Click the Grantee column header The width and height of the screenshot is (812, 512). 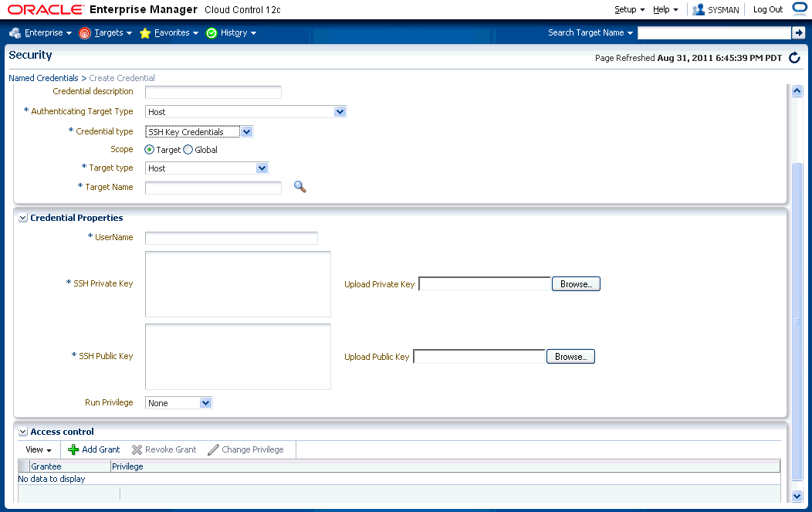70,466
